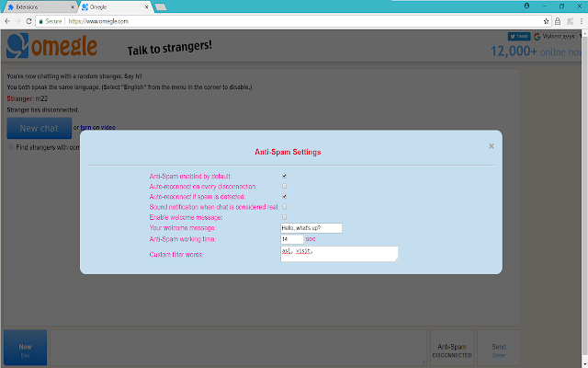The width and height of the screenshot is (588, 368).
Task: Select the Omegle tab
Action: tap(114, 7)
